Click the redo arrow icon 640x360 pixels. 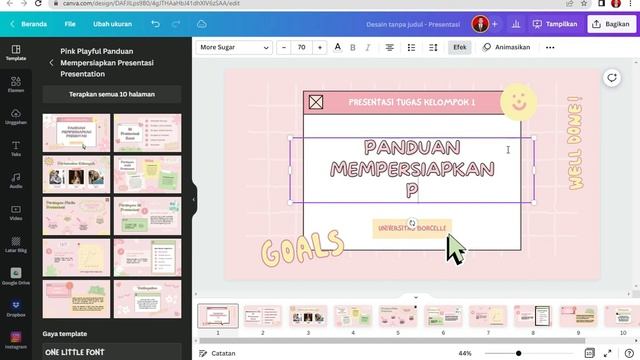[176, 24]
